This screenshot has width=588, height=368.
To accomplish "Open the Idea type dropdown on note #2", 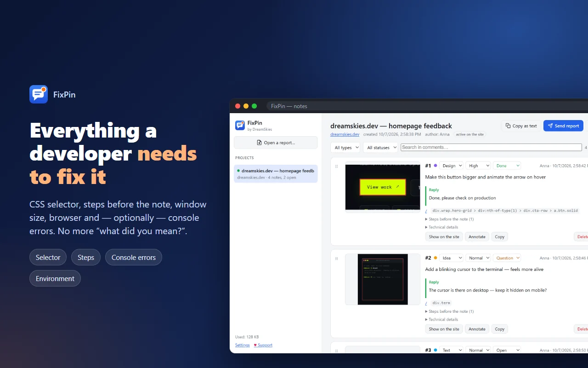I will pos(451,258).
